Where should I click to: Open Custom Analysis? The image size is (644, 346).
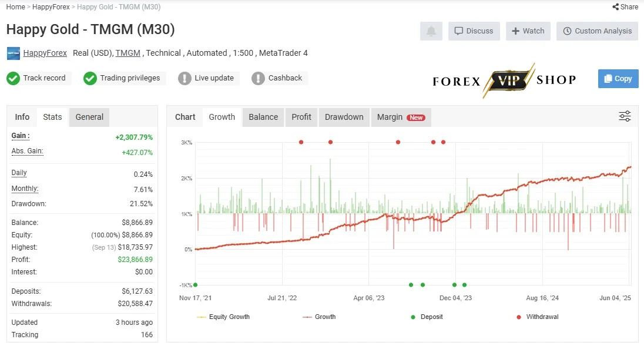coord(597,31)
